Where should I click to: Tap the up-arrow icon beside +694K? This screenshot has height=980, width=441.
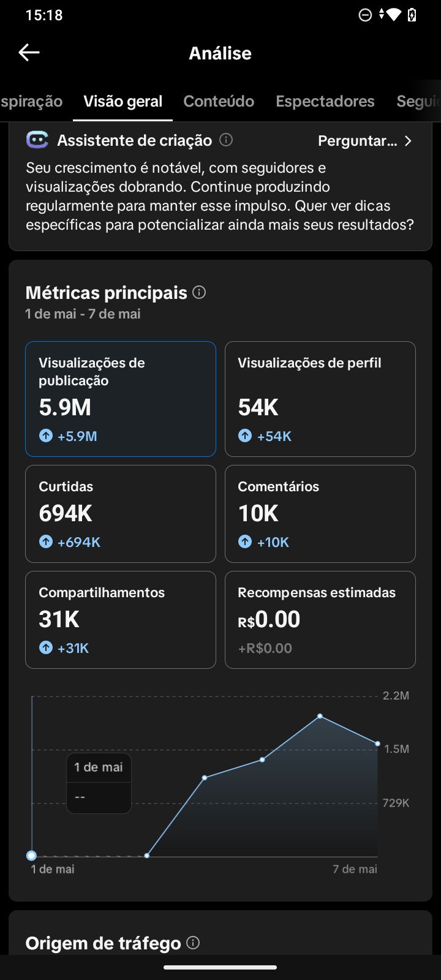click(x=46, y=542)
